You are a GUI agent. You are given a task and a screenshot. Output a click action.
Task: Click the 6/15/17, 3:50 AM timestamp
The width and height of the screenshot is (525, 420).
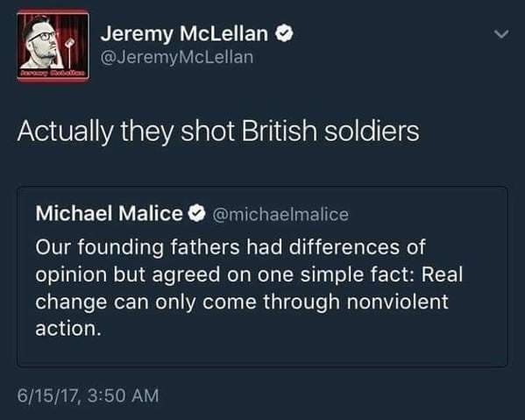point(88,395)
